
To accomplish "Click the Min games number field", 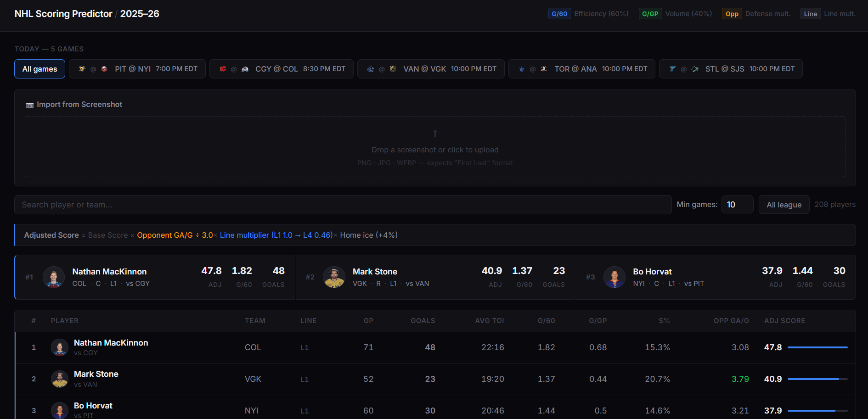I will pos(737,205).
